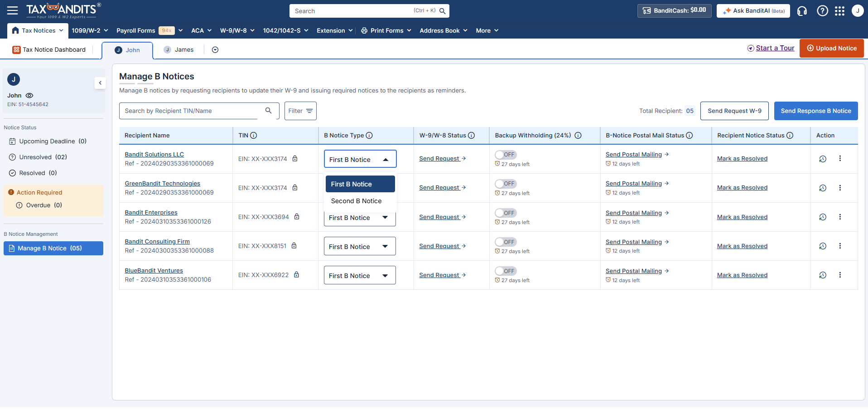This screenshot has height=410, width=868.
Task: Show John's EIN with eye icon
Action: [29, 96]
